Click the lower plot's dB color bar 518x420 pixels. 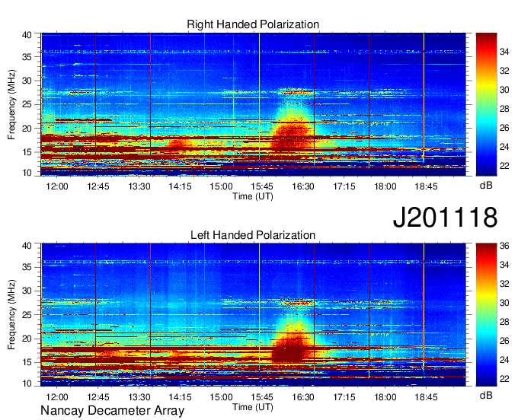point(486,315)
